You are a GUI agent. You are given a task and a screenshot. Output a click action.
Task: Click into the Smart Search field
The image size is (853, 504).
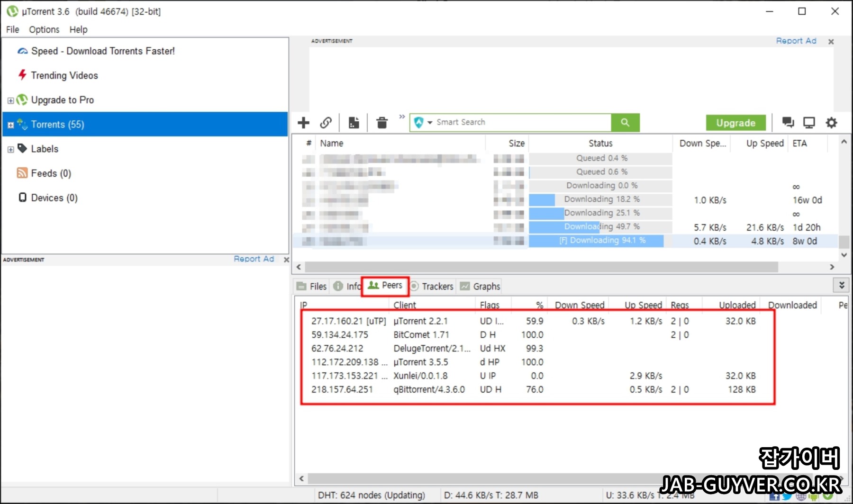[523, 122]
